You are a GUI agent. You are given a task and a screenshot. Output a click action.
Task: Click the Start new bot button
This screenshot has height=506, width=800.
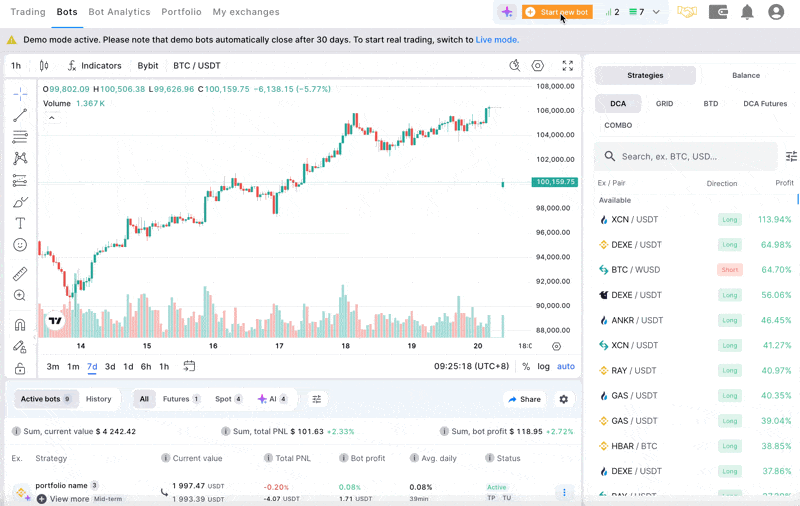click(557, 12)
